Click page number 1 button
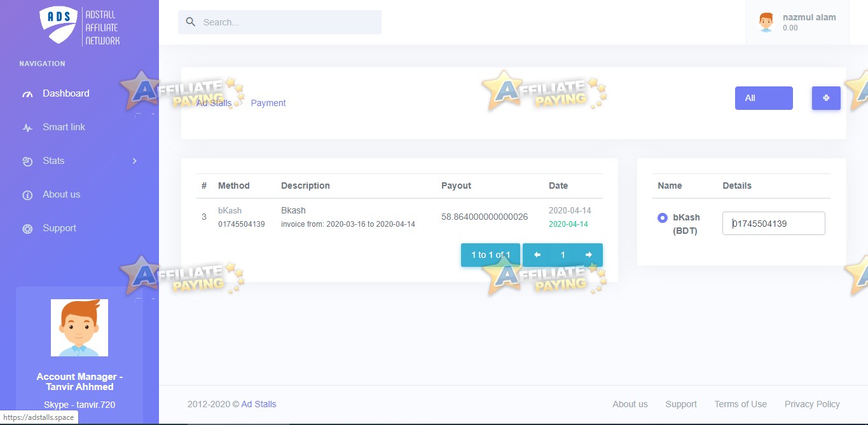The width and height of the screenshot is (868, 425). (x=563, y=255)
